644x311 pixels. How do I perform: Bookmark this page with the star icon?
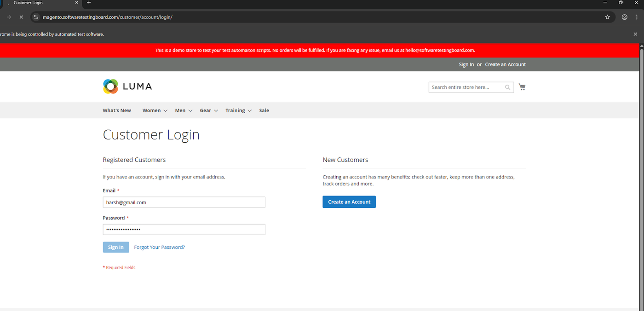click(607, 17)
